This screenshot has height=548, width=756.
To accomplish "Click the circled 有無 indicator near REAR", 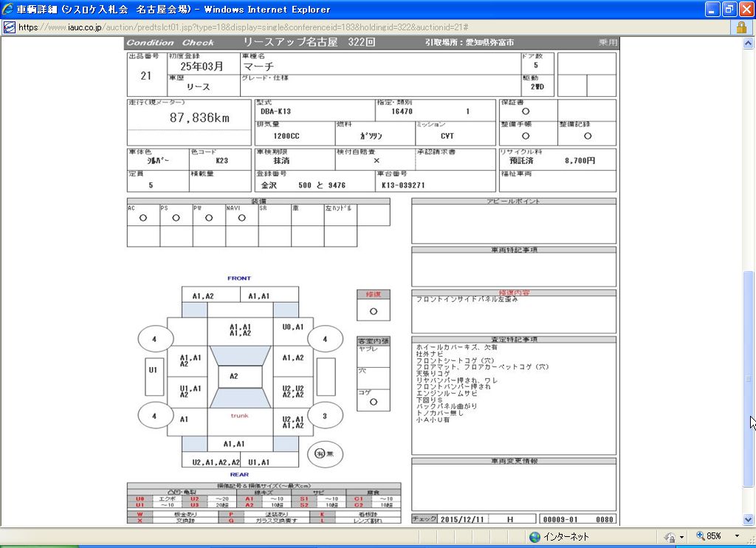I will coord(319,453).
